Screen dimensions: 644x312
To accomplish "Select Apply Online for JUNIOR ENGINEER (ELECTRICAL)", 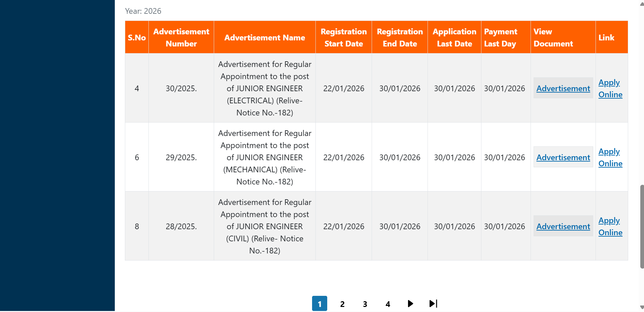I will pyautogui.click(x=610, y=89).
